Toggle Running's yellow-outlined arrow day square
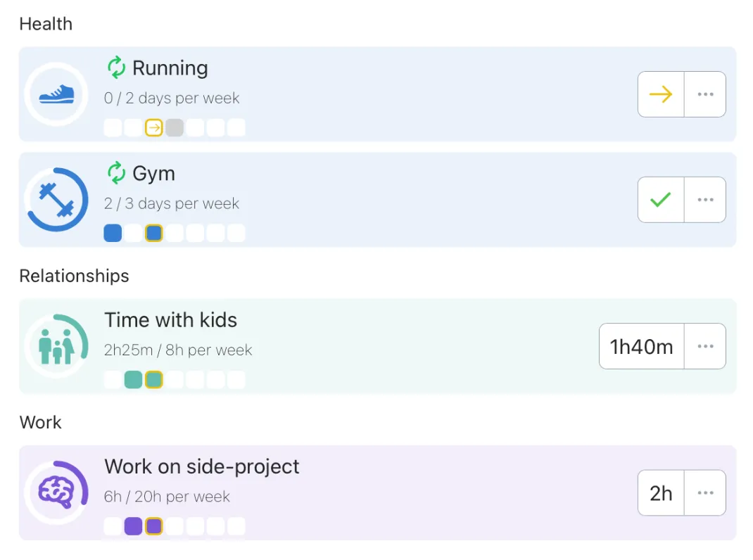 coord(153,128)
